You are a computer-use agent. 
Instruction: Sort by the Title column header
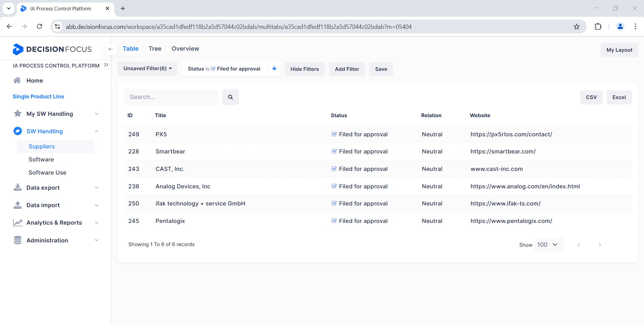(160, 115)
